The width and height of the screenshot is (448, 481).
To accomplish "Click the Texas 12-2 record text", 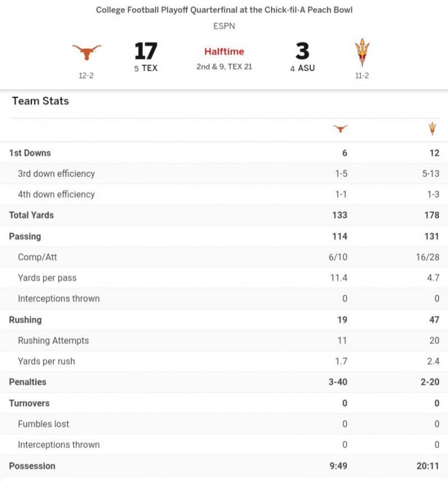I will [x=86, y=76].
